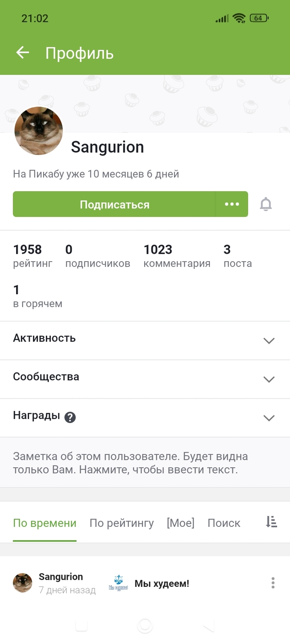
Task: Select the По времени tab
Action: [45, 523]
